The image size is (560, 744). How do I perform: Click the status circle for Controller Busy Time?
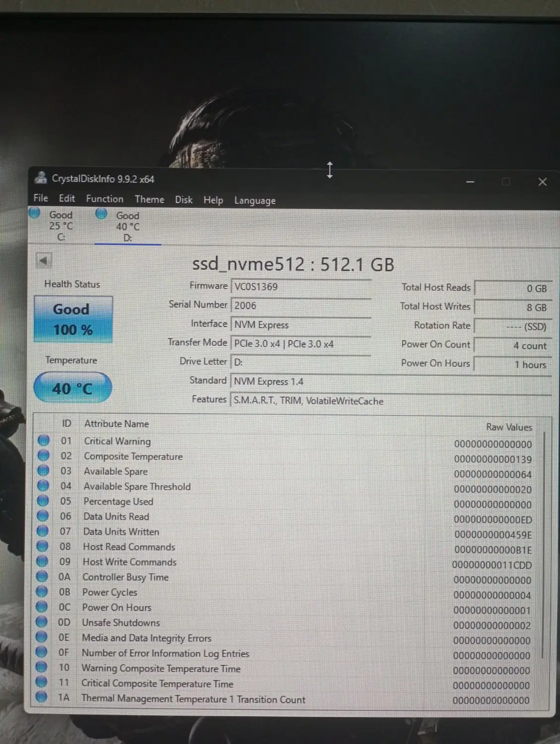click(43, 576)
